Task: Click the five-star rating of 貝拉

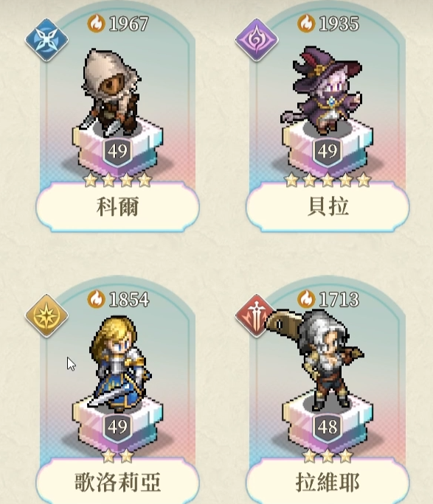Action: pyautogui.click(x=328, y=181)
